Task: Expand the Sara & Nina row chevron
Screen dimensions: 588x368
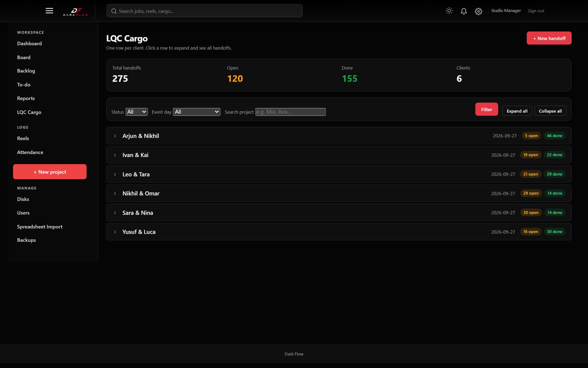Action: click(x=115, y=213)
